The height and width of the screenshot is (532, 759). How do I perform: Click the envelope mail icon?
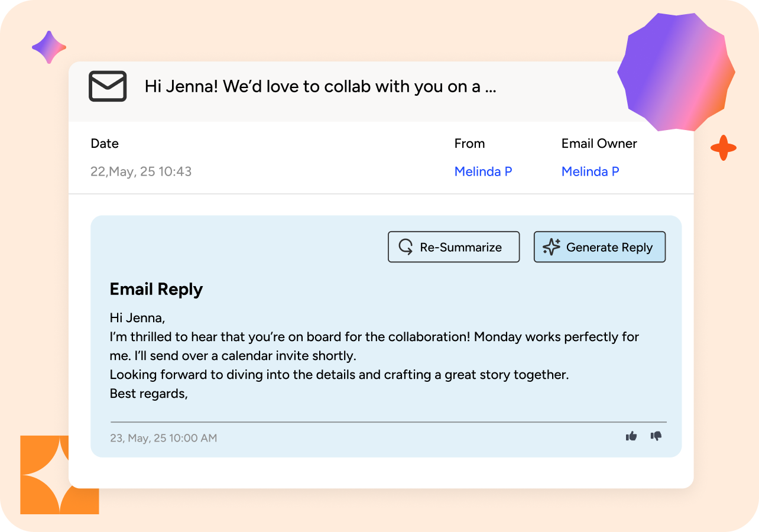pyautogui.click(x=108, y=86)
